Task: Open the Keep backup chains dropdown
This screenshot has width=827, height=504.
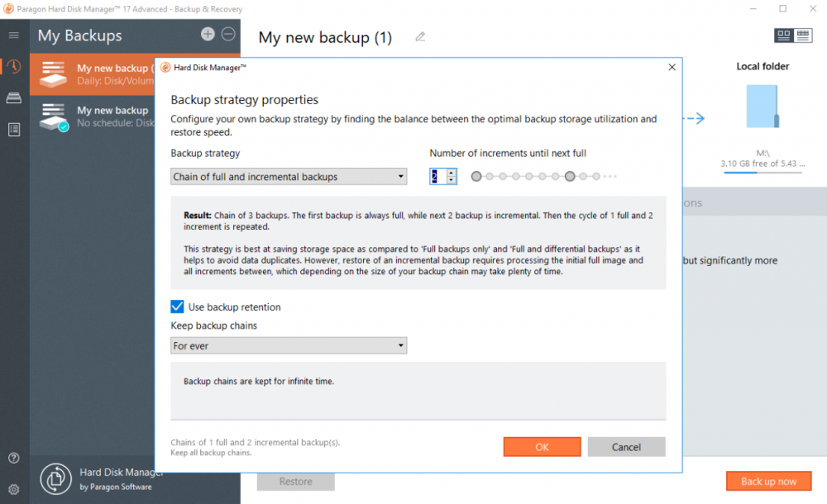Action: click(x=288, y=345)
